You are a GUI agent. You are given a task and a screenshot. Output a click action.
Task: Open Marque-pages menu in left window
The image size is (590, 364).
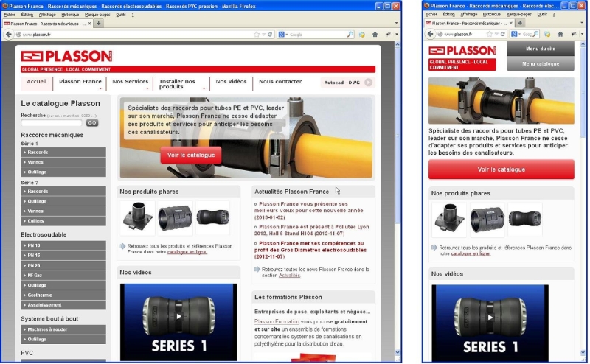coord(97,15)
